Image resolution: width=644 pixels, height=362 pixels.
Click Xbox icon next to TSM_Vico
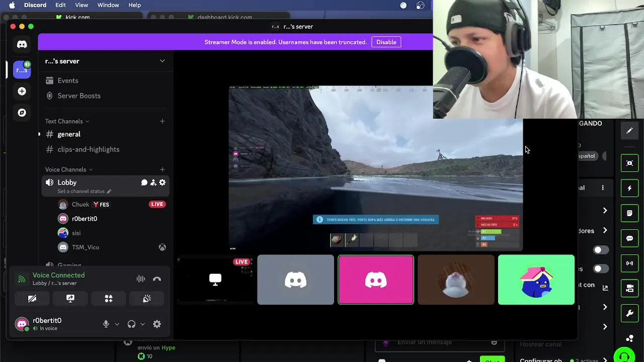pyautogui.click(x=163, y=247)
